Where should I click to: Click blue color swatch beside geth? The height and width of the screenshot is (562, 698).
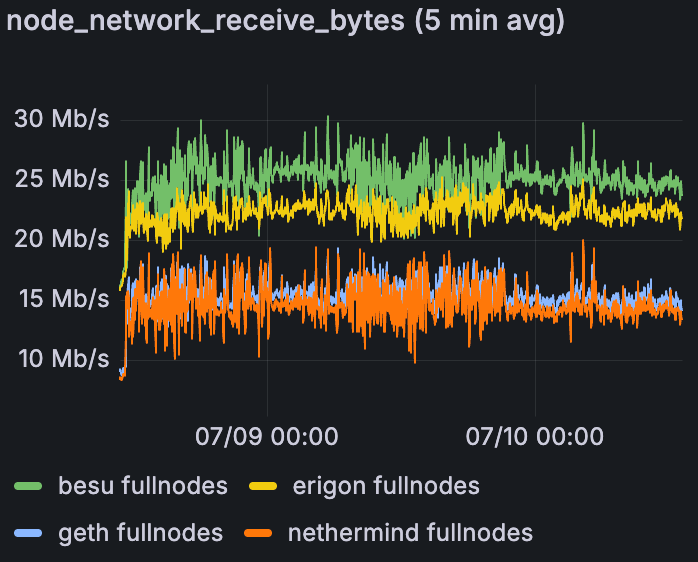coord(28,533)
